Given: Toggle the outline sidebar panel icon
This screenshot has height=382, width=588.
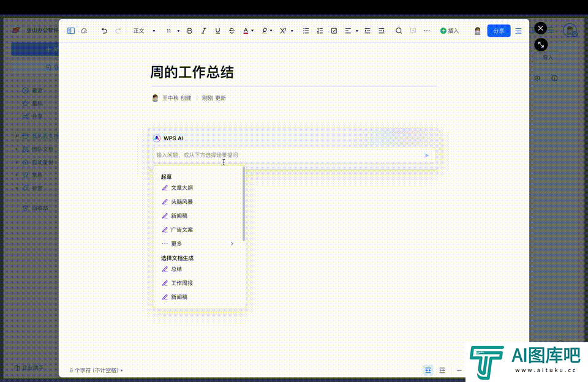Looking at the screenshot, I should tap(71, 31).
